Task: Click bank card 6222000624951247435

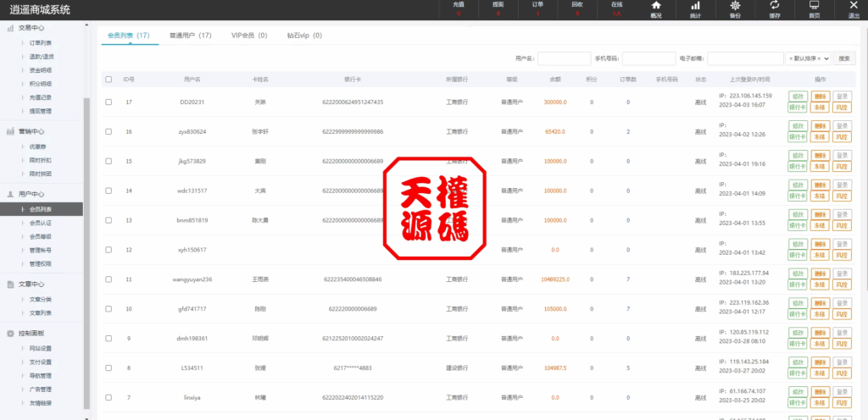Action: click(x=353, y=102)
